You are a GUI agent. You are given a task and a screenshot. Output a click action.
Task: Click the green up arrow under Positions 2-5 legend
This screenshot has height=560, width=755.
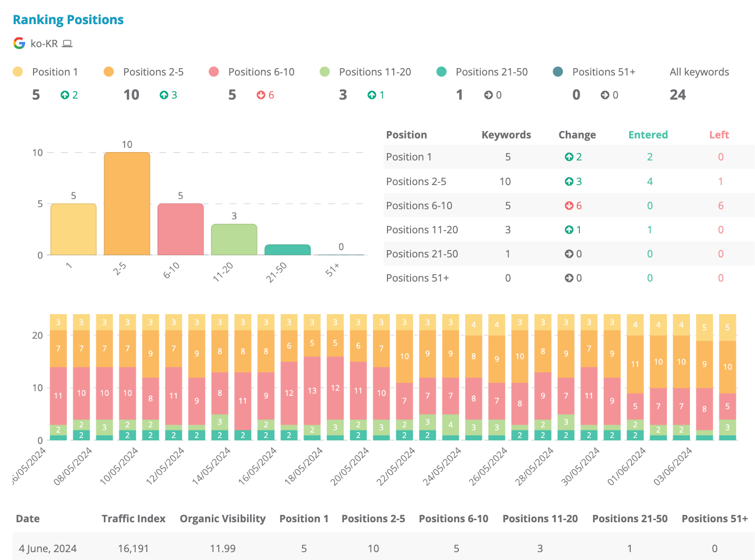[x=164, y=95]
